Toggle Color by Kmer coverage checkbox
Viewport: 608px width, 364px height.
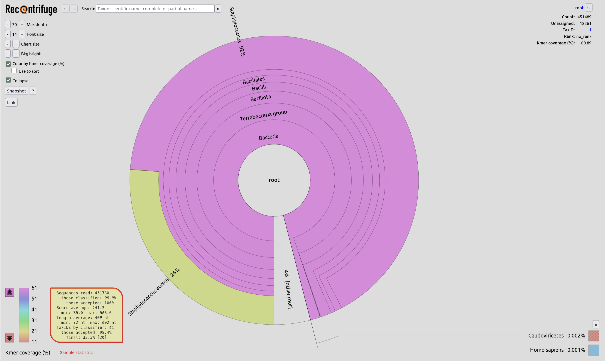tap(8, 64)
